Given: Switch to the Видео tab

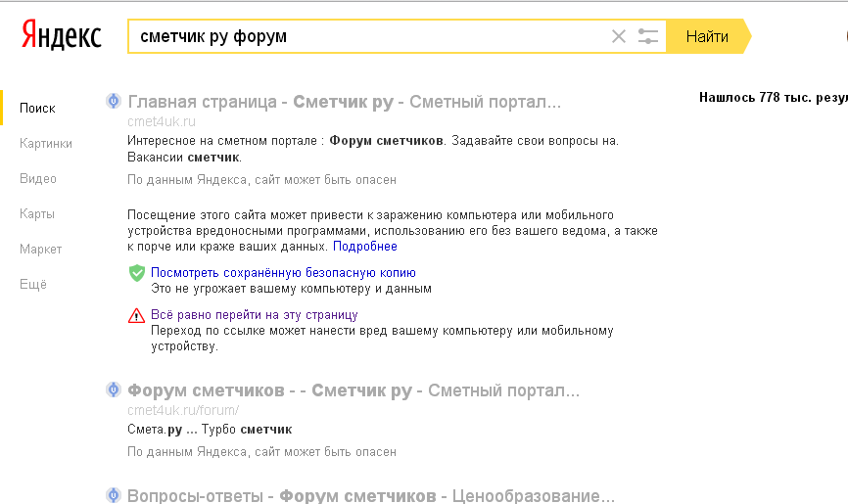Looking at the screenshot, I should (38, 179).
